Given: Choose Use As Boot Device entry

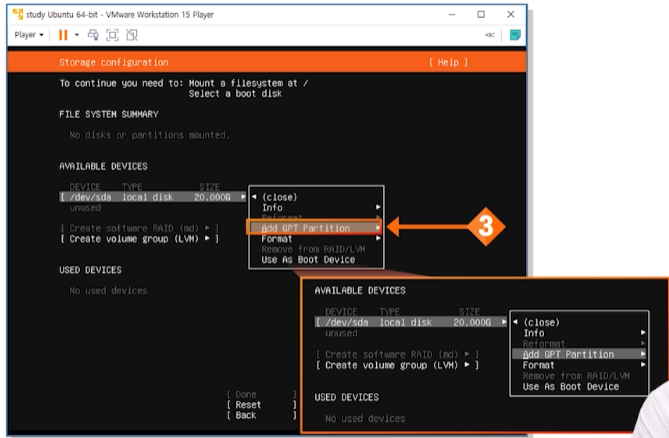Looking at the screenshot, I should 308,260.
